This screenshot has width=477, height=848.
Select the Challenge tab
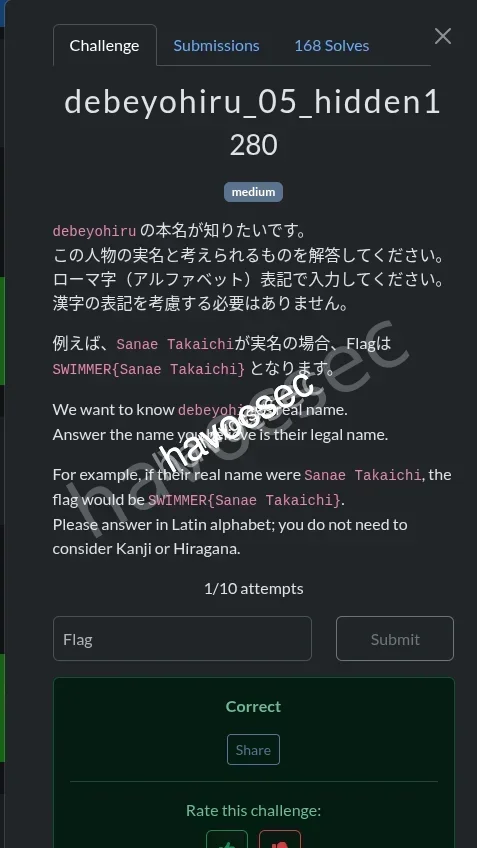click(104, 45)
